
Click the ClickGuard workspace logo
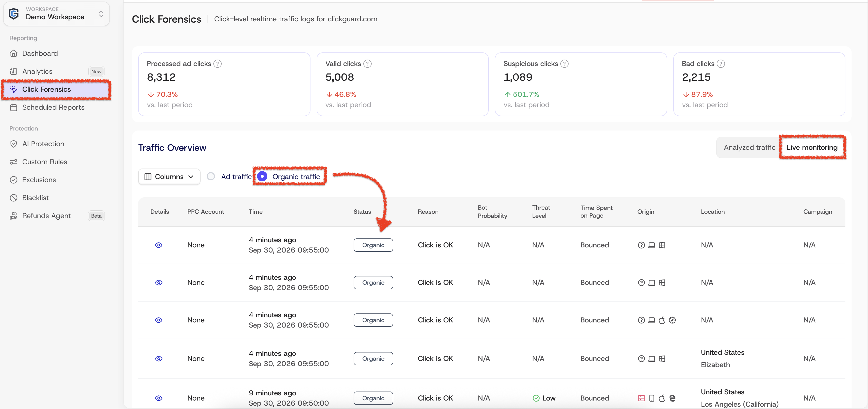click(x=14, y=14)
